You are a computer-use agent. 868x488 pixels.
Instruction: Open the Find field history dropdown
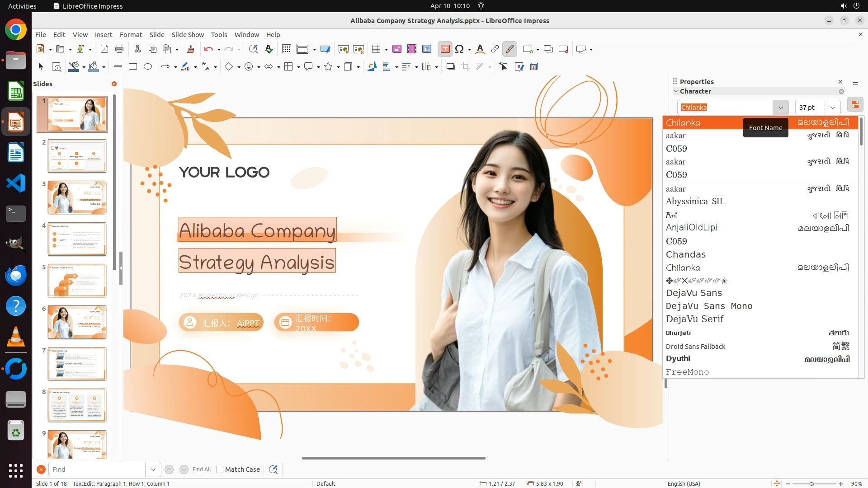pos(153,469)
